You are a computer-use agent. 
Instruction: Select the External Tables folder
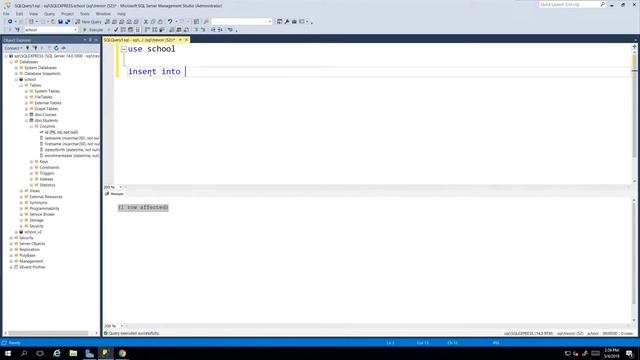click(x=48, y=103)
